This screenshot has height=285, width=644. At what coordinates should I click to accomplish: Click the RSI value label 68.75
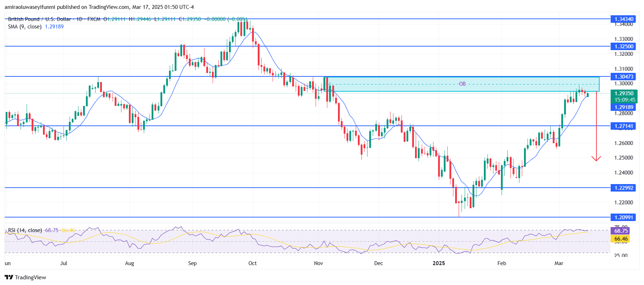(x=621, y=231)
